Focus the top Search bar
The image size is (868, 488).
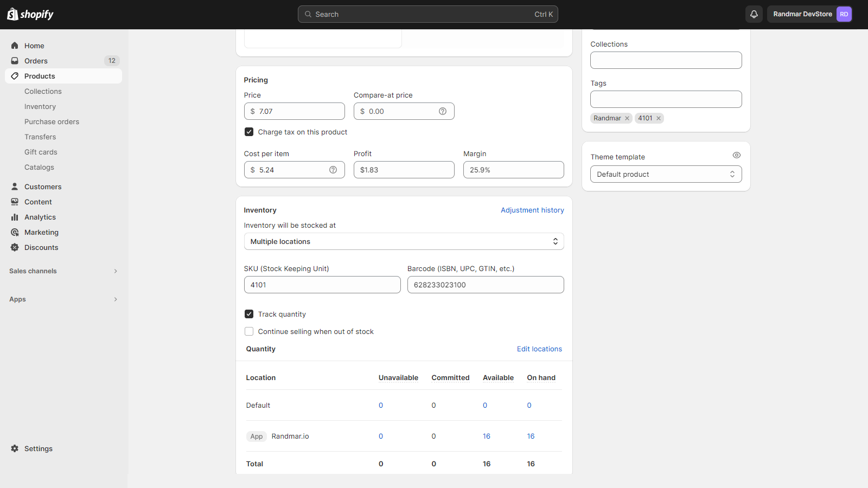pos(428,14)
